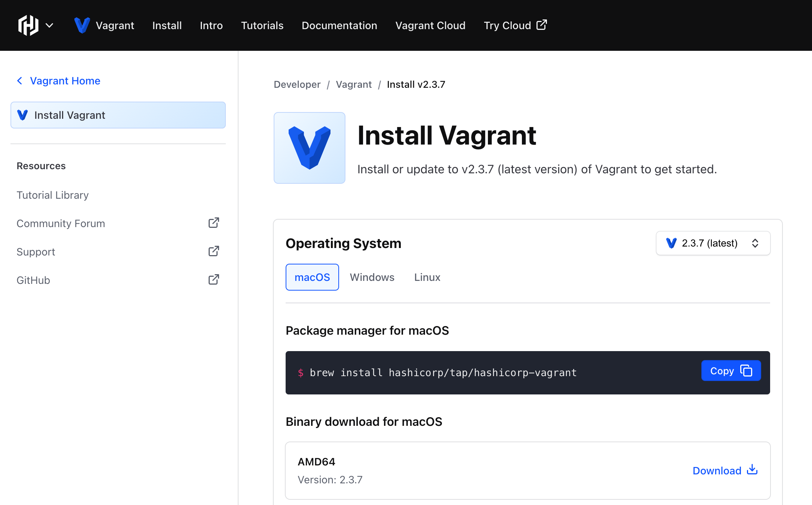Image resolution: width=812 pixels, height=505 pixels.
Task: Click the large Vagrant logo tile
Action: click(310, 148)
